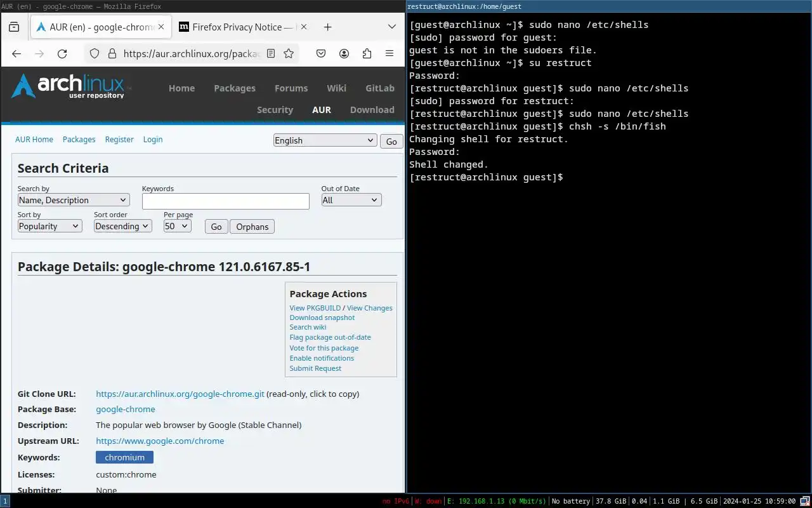
Task: Expand the list all tabs chevron
Action: (x=392, y=27)
